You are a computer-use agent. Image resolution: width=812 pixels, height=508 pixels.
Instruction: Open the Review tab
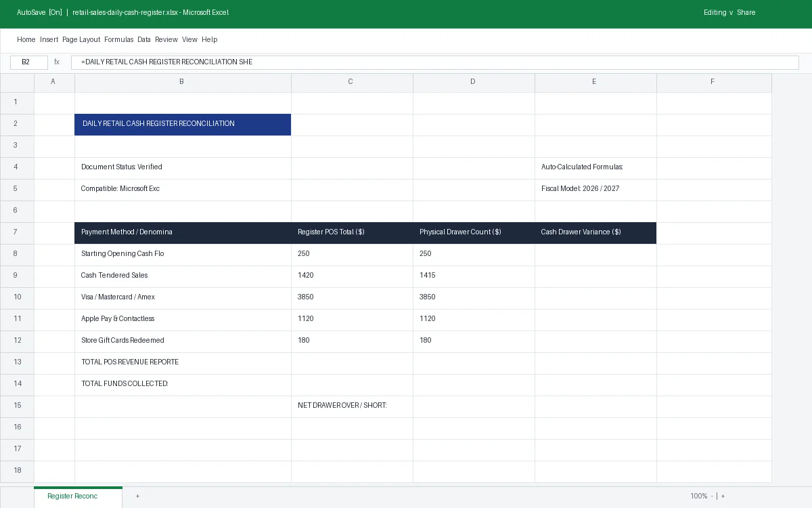pyautogui.click(x=166, y=39)
